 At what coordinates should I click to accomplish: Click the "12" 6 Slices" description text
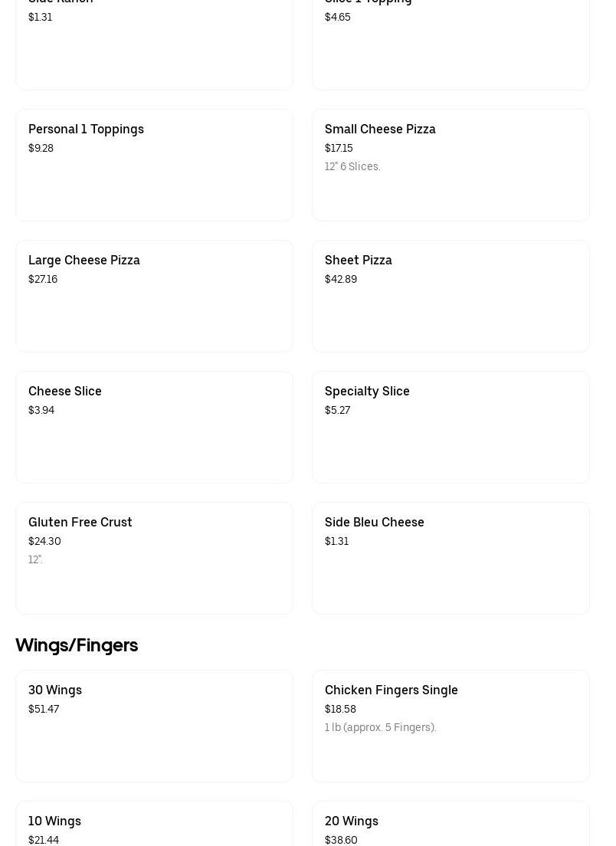click(x=352, y=166)
